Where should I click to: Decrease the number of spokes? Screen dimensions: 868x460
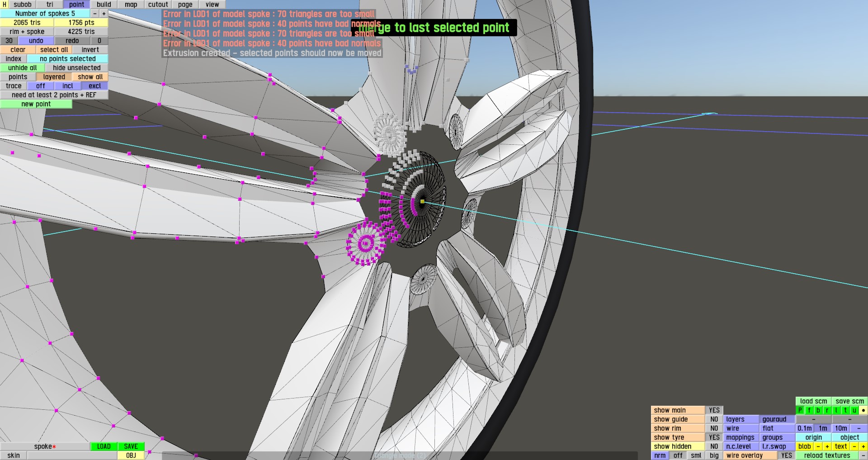pyautogui.click(x=95, y=14)
